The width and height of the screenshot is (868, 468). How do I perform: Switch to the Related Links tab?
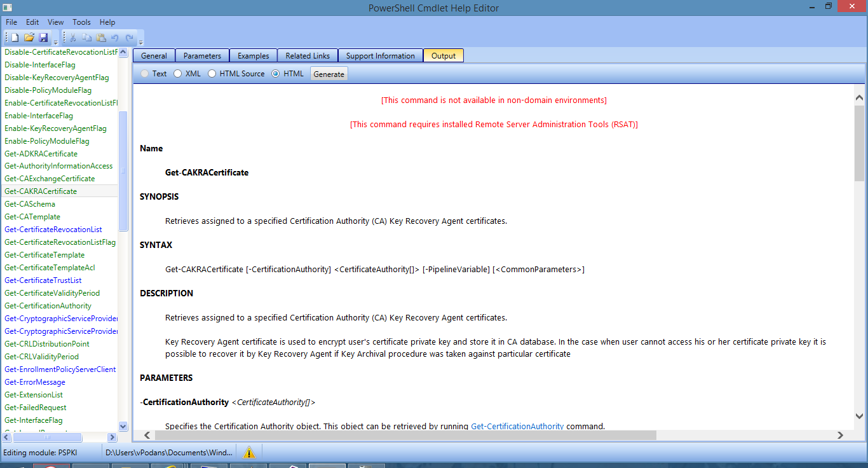pos(308,56)
